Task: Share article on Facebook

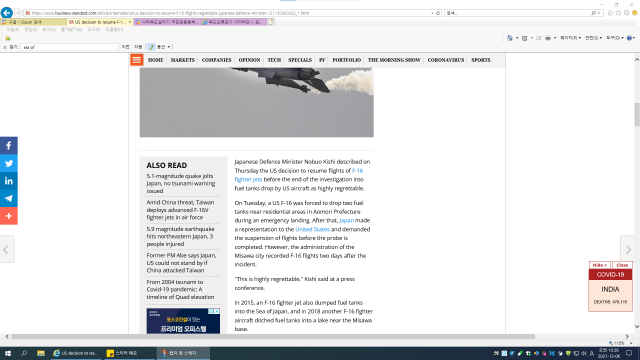Action: (x=9, y=146)
